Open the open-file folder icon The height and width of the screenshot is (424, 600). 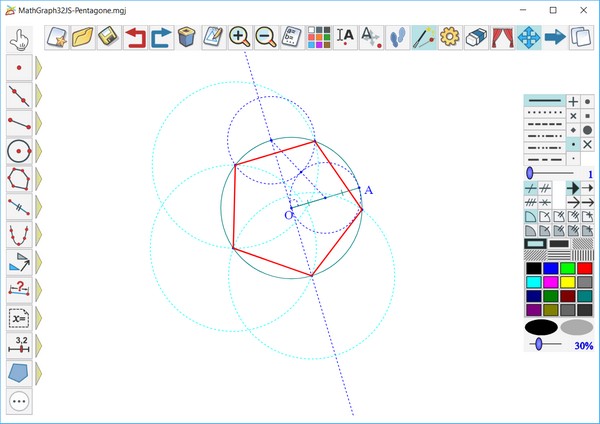[83, 37]
